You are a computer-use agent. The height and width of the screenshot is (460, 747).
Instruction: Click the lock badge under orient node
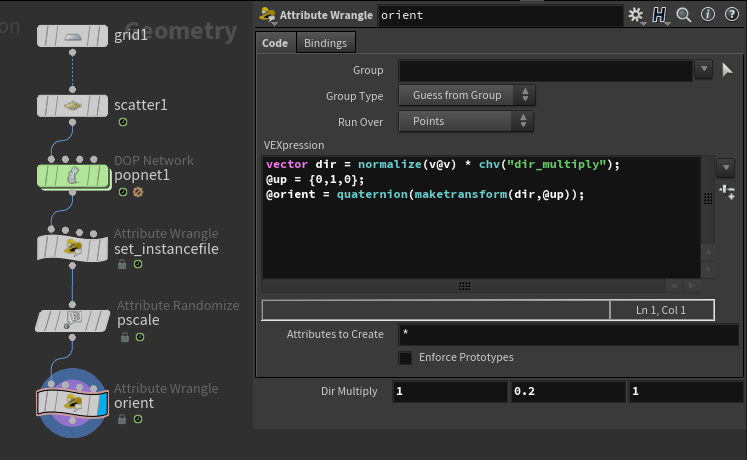122,419
